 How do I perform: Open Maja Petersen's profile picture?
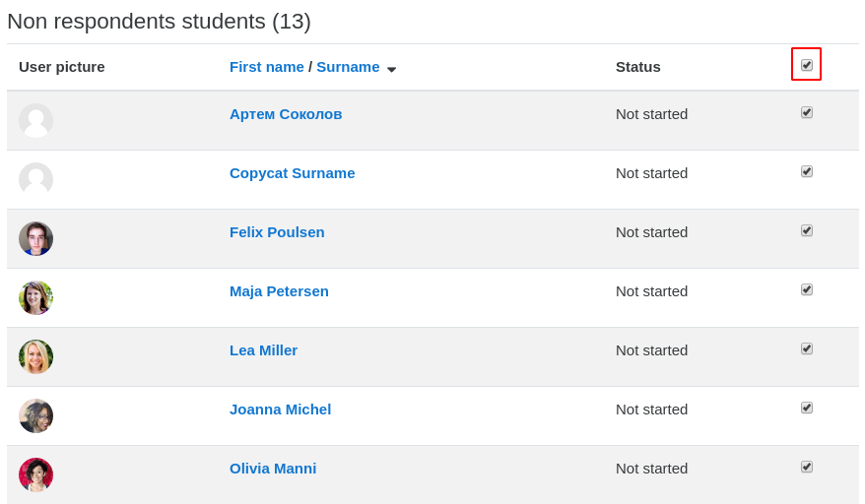35,297
